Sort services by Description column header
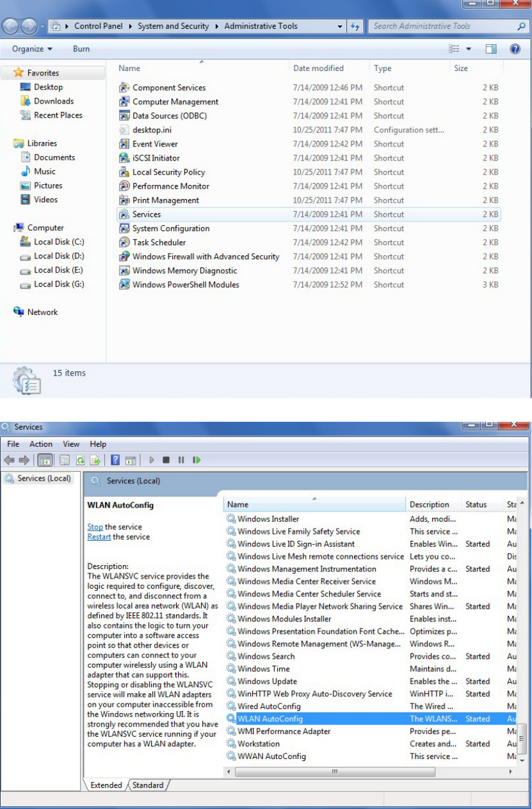The image size is (532, 809). coord(434,504)
